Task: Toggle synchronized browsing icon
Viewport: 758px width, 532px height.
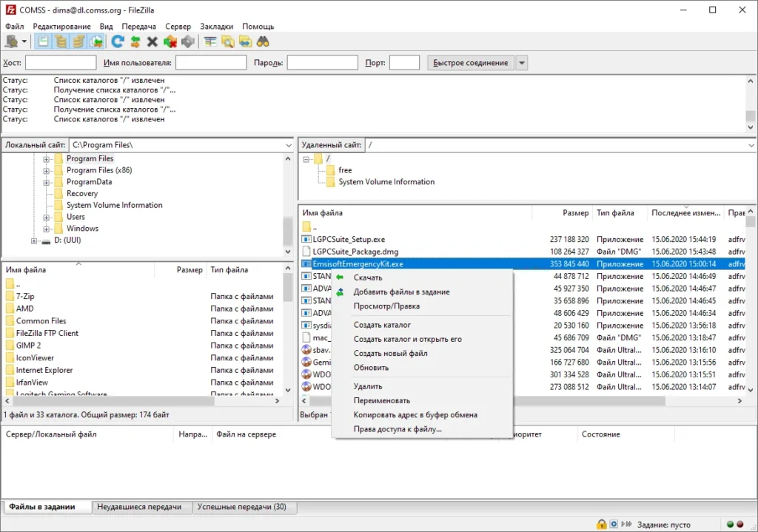Action: (x=245, y=42)
